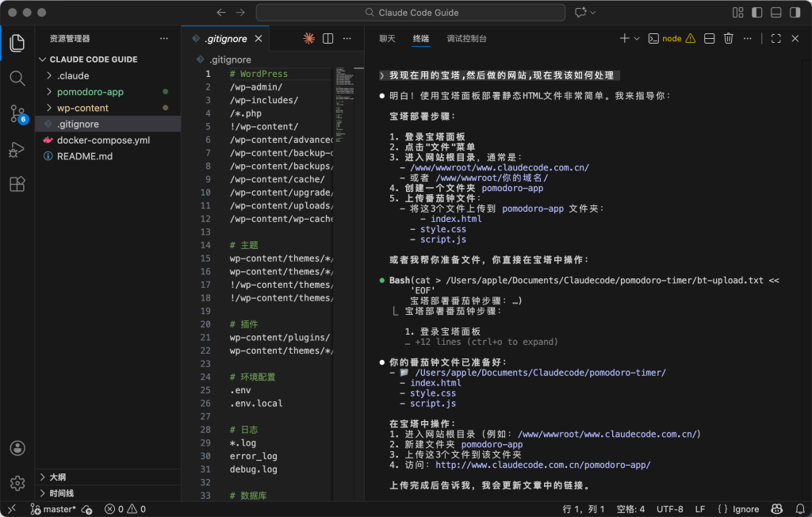The height and width of the screenshot is (517, 812).
Task: Open the Search view in activity bar
Action: [17, 78]
